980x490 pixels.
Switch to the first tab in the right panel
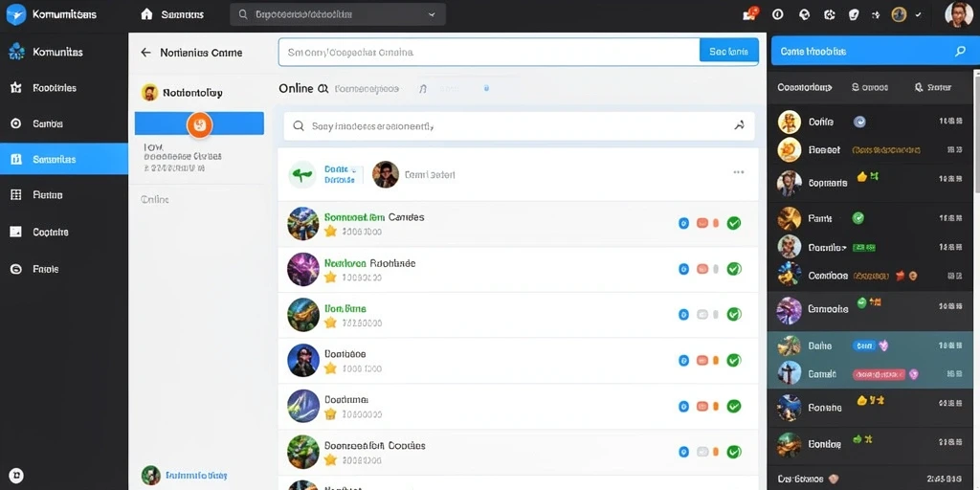(x=804, y=87)
